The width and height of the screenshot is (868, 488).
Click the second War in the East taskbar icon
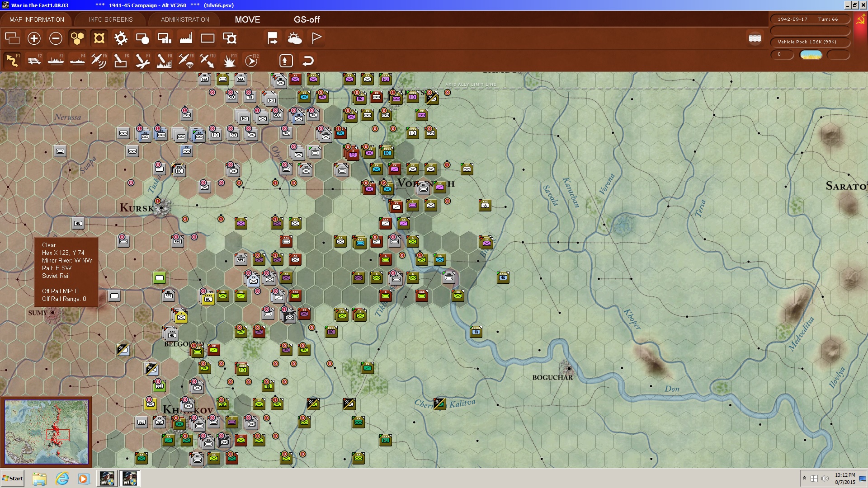coord(130,479)
